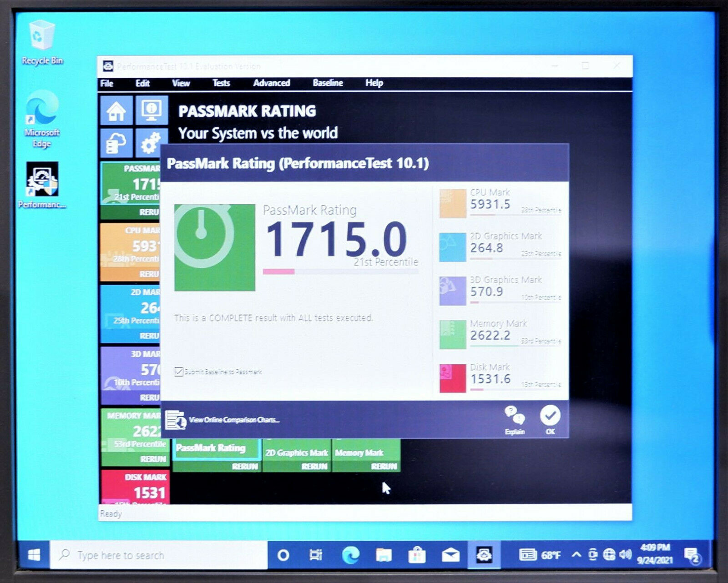Open the Edit menu
The width and height of the screenshot is (728, 583).
click(142, 83)
